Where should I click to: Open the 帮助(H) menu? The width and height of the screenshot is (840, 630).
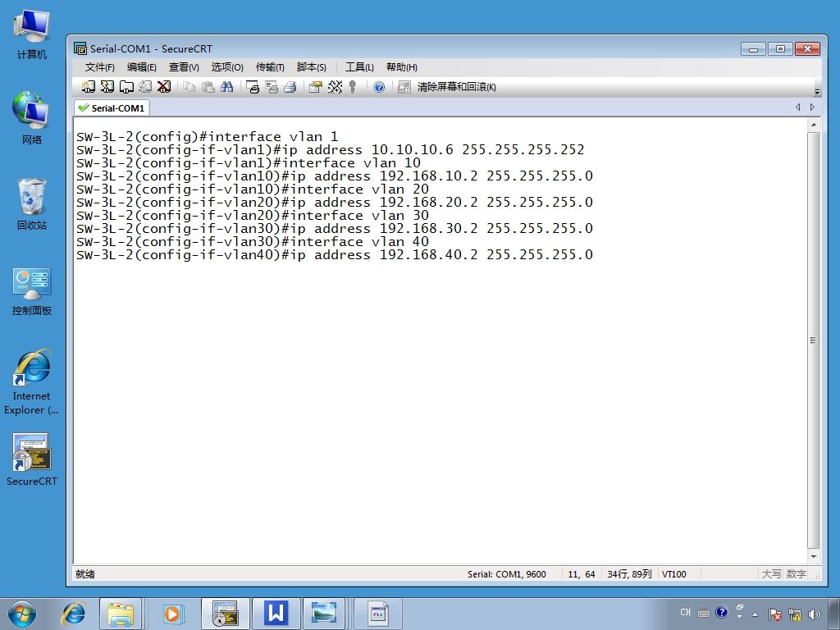[402, 67]
